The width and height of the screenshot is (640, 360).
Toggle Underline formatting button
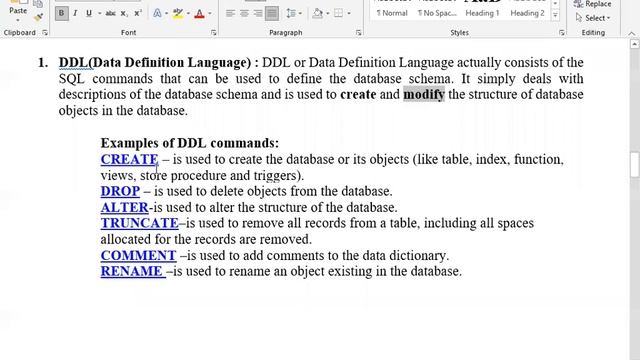tap(89, 13)
